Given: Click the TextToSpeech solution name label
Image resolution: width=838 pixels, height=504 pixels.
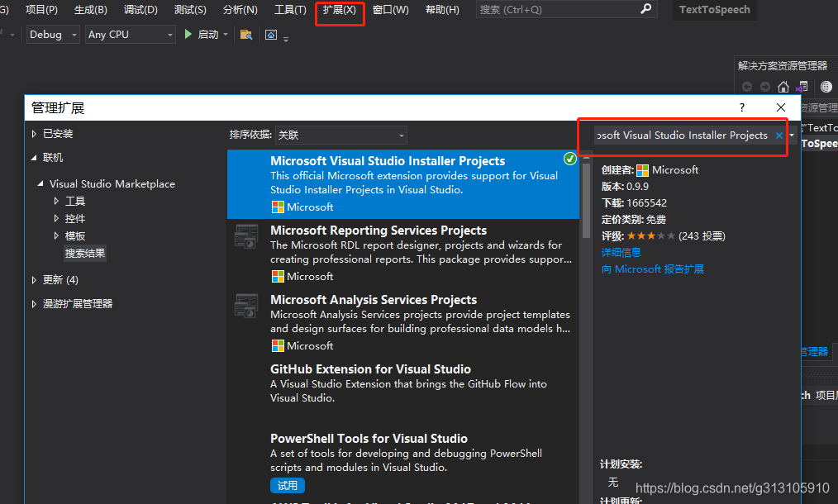Looking at the screenshot, I should (715, 10).
